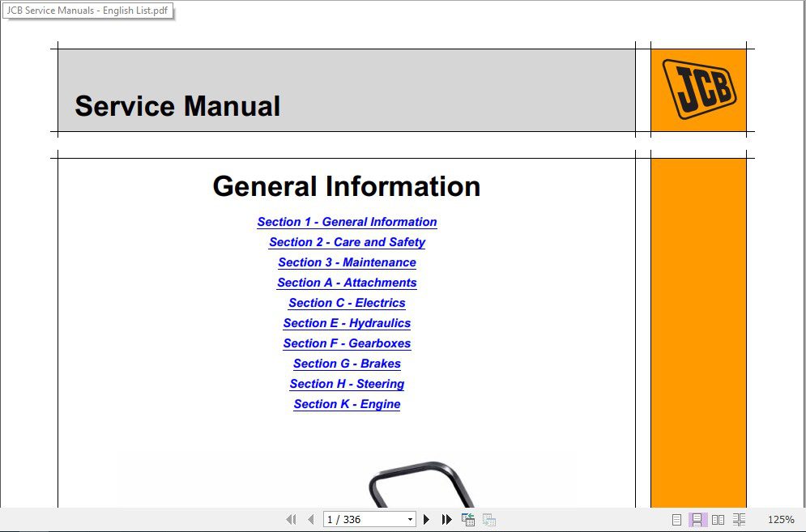Viewport: 806px width, 532px height.
Task: Open the page number dropdown arrow
Action: 410,520
